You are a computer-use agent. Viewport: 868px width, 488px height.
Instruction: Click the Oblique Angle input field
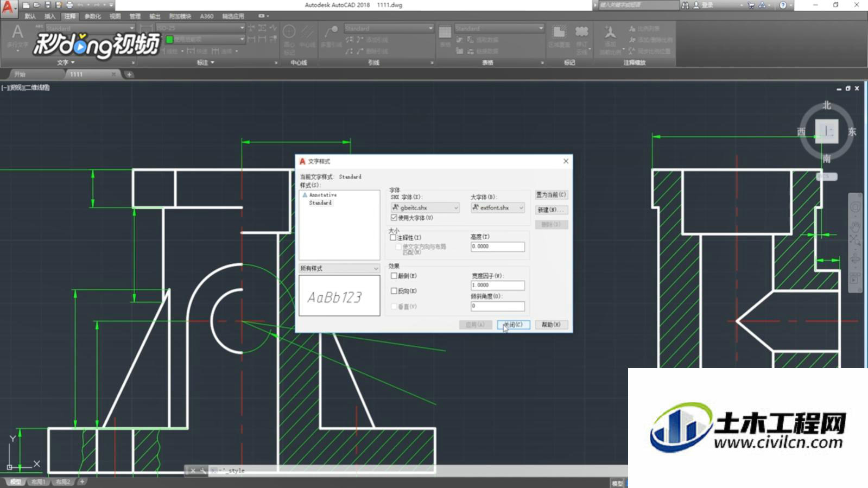pos(498,306)
